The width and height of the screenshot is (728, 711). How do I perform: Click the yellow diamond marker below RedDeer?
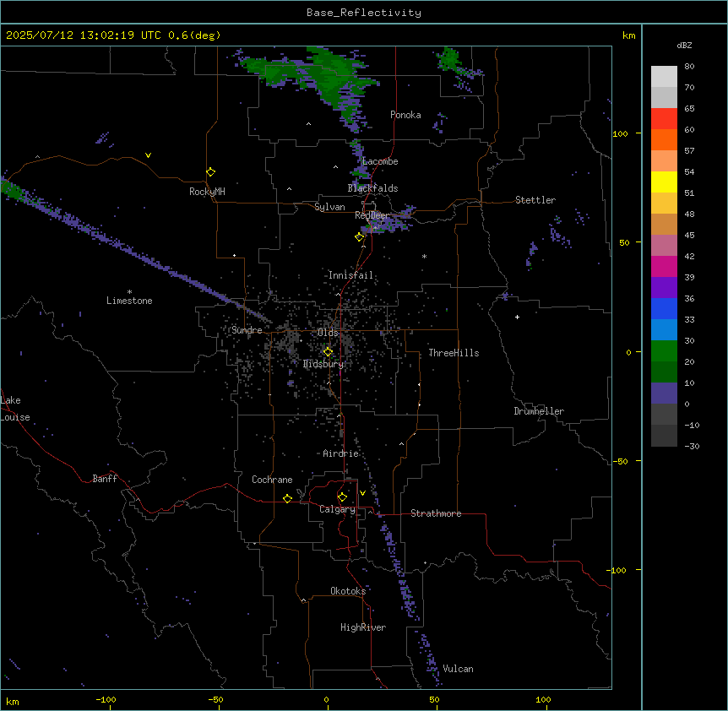tap(360, 237)
